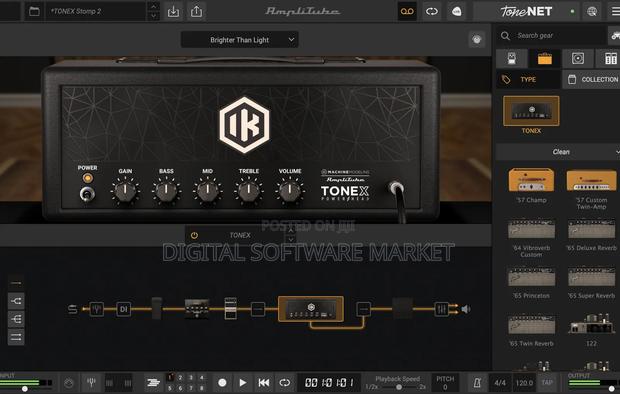
Task: Select the two-way split routing icon
Action: (x=16, y=301)
